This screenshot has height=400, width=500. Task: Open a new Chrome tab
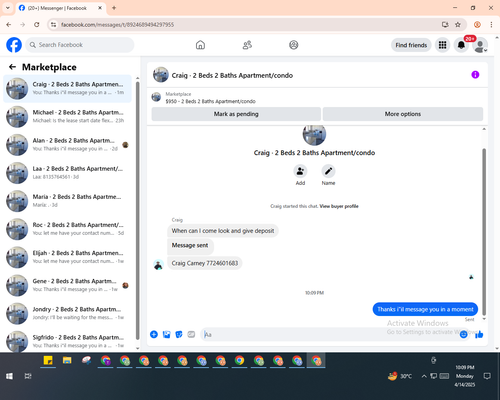pyautogui.click(x=114, y=8)
